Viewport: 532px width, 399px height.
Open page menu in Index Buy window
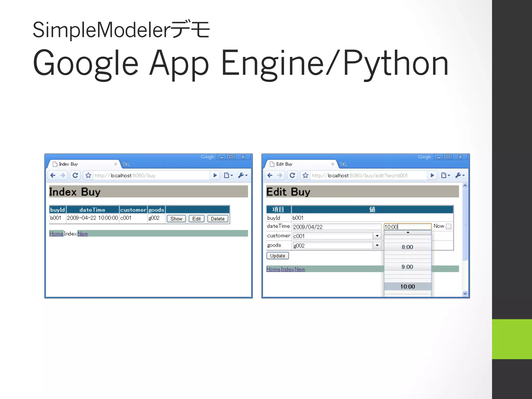click(x=228, y=175)
